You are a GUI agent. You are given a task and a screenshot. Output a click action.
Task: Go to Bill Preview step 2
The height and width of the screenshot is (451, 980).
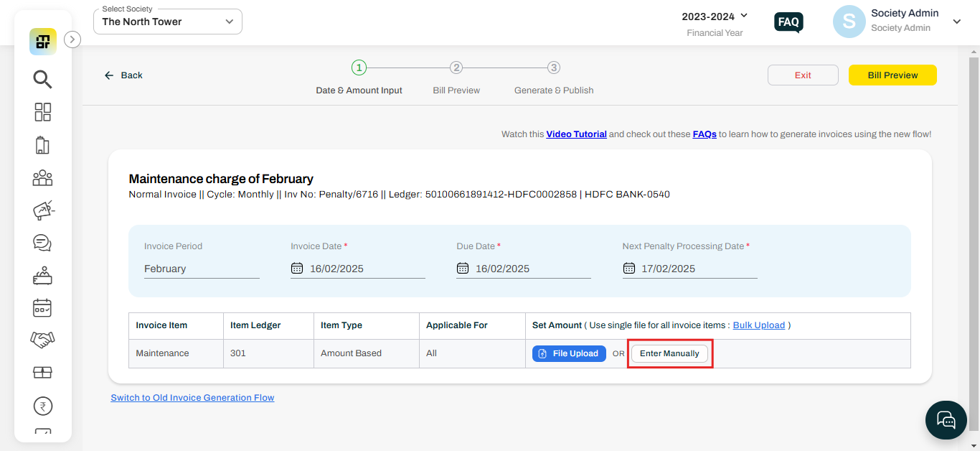(456, 68)
